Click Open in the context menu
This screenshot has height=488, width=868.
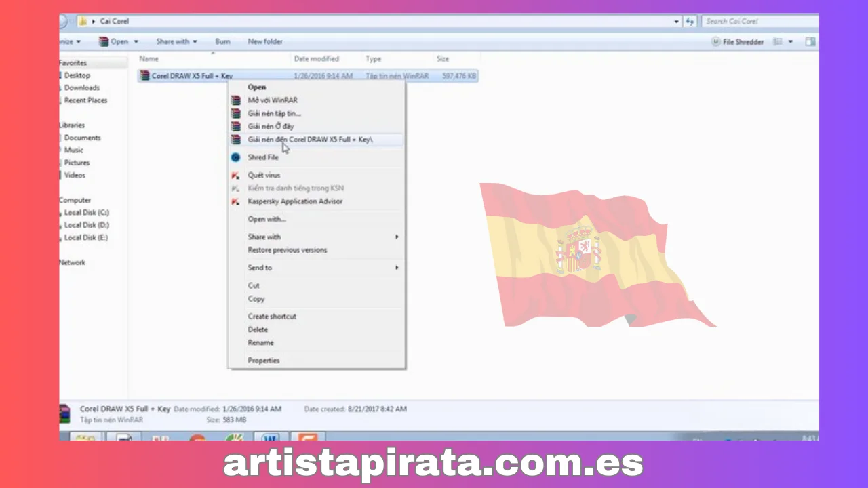(x=257, y=87)
